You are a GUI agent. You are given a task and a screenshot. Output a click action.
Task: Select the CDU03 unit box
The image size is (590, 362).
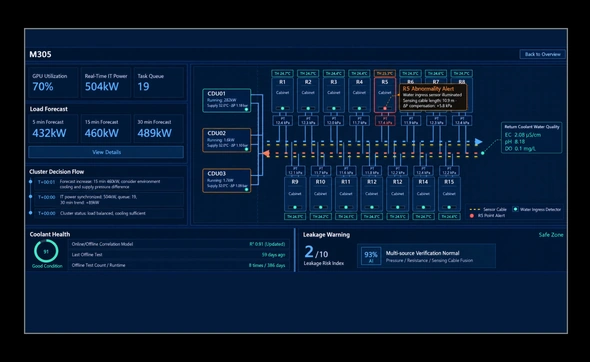click(227, 180)
